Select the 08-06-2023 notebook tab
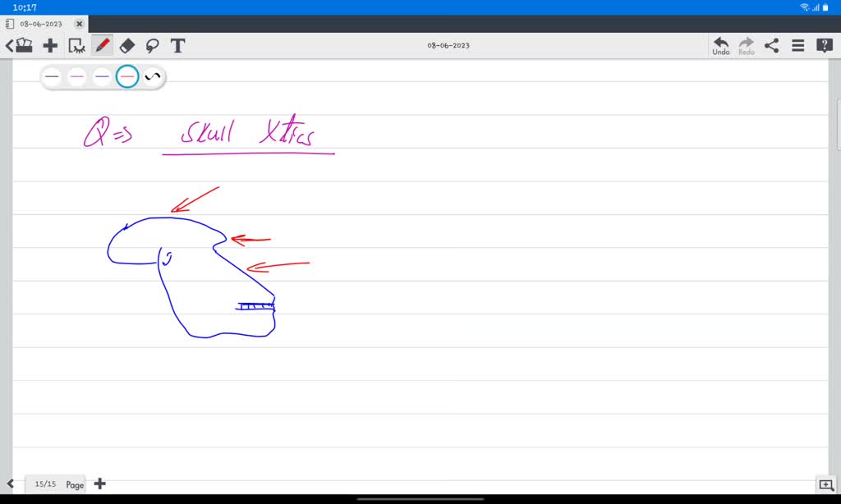Image resolution: width=841 pixels, height=504 pixels. click(x=41, y=24)
